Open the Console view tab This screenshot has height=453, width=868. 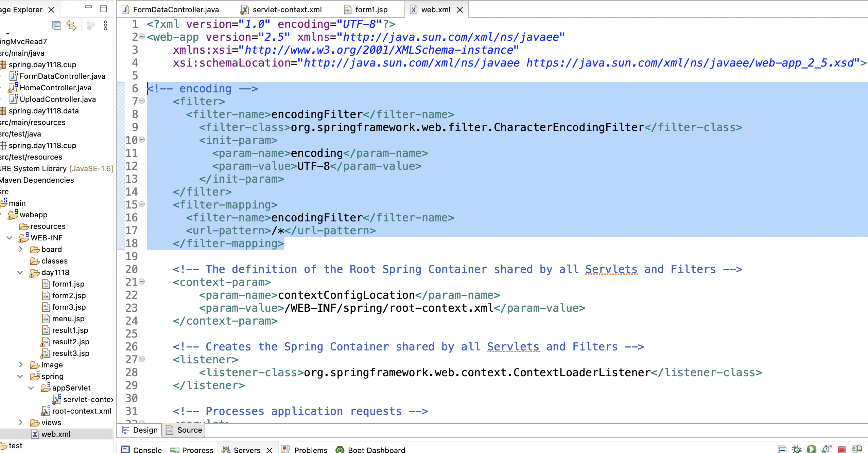click(x=142, y=449)
